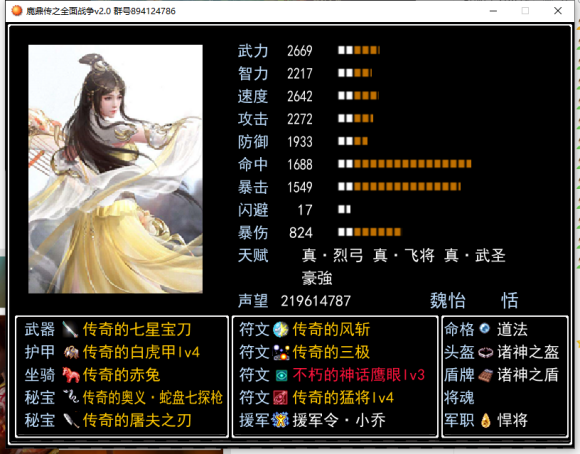Click the character name 魏怡

point(448,300)
